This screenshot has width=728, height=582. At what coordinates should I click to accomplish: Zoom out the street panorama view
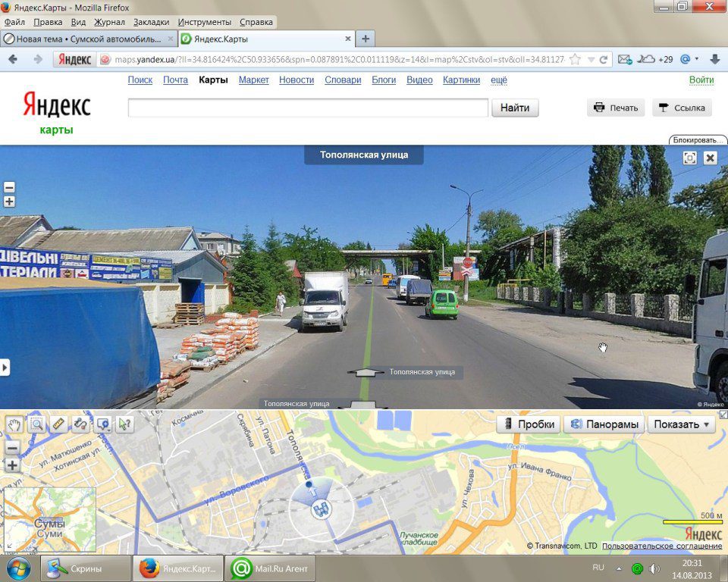tap(9, 187)
